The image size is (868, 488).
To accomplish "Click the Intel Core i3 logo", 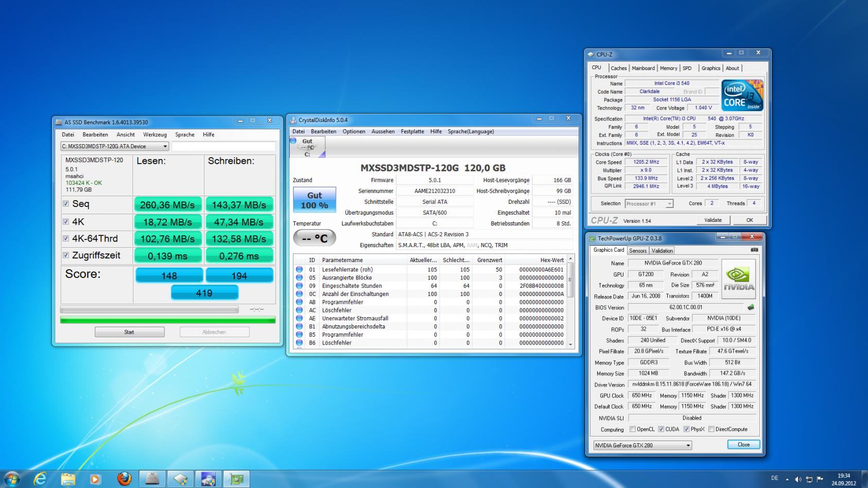I will [x=742, y=95].
